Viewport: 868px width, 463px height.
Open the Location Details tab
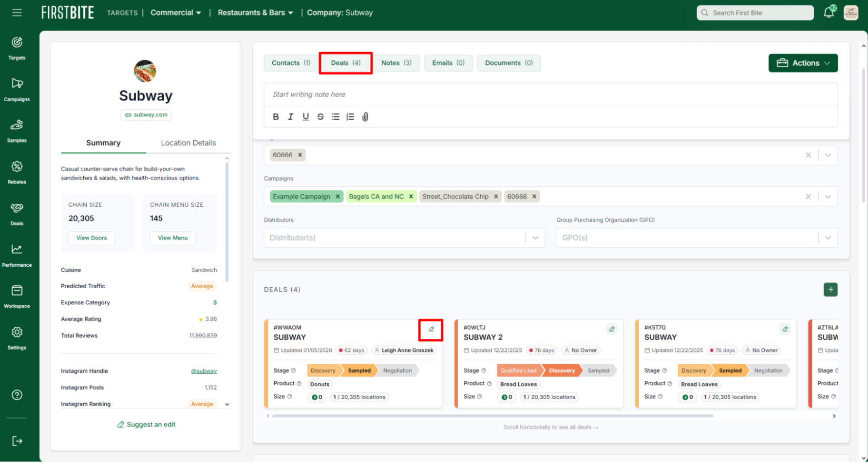(189, 143)
